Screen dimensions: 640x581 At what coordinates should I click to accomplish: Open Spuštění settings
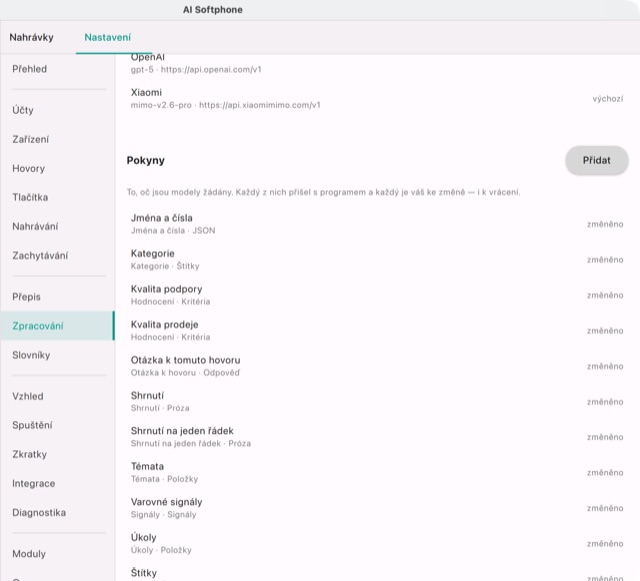click(57, 425)
